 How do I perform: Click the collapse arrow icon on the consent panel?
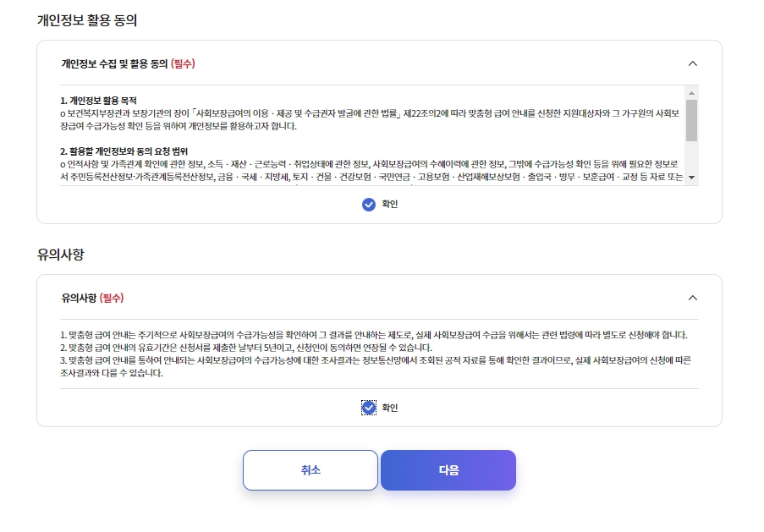[x=693, y=63]
